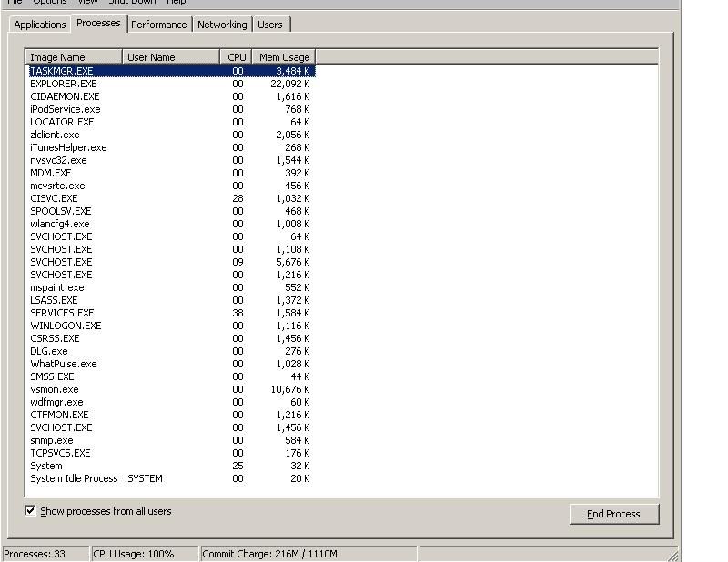Screen dimensions: 728x562
Task: Select the mspaint.exe process
Action: point(172,287)
